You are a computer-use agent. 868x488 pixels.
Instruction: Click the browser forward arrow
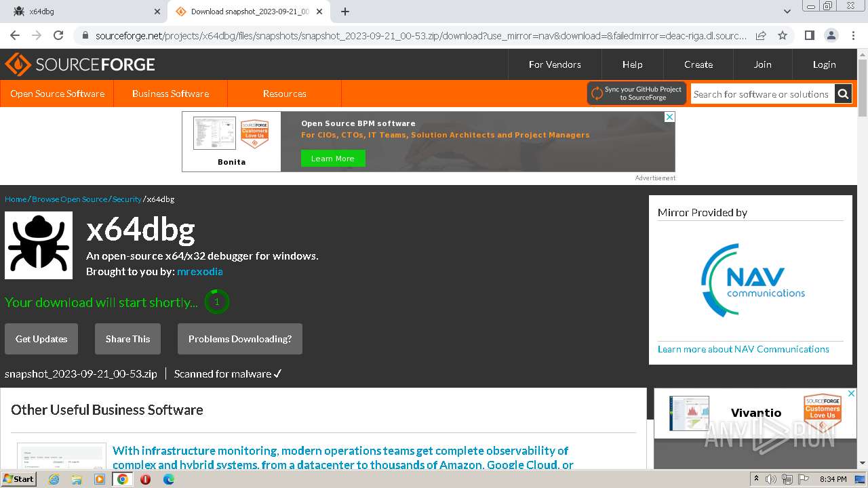(37, 35)
